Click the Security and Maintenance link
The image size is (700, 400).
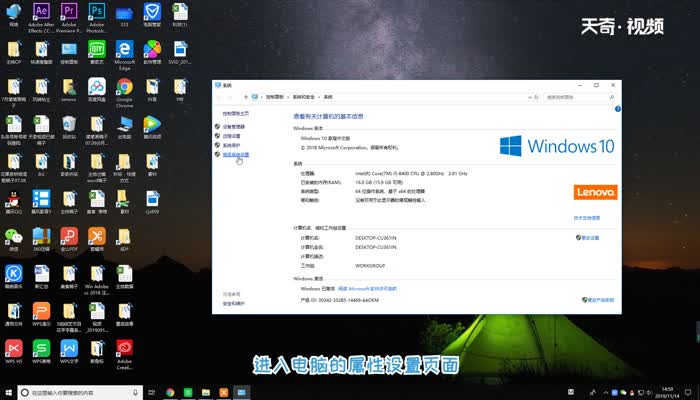pos(233,304)
